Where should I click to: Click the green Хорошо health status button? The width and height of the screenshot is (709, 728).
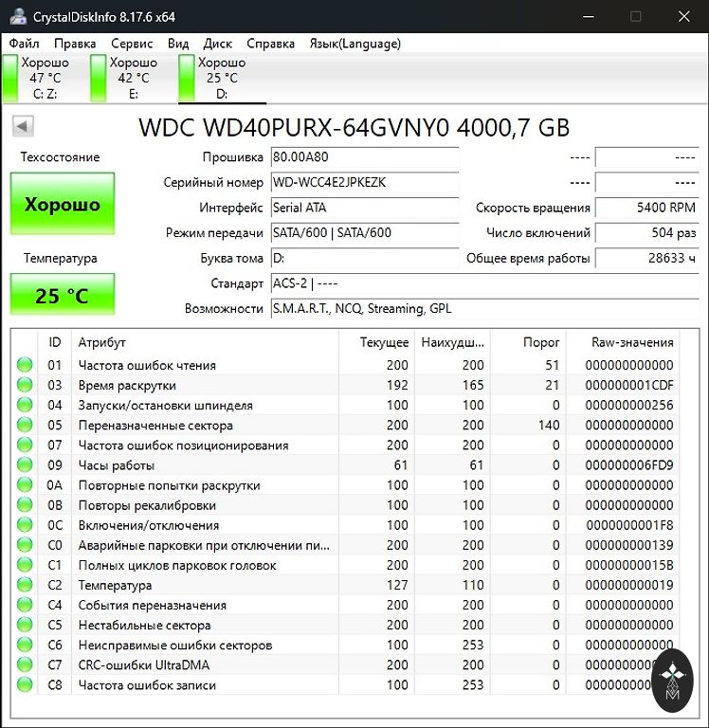pyautogui.click(x=63, y=204)
